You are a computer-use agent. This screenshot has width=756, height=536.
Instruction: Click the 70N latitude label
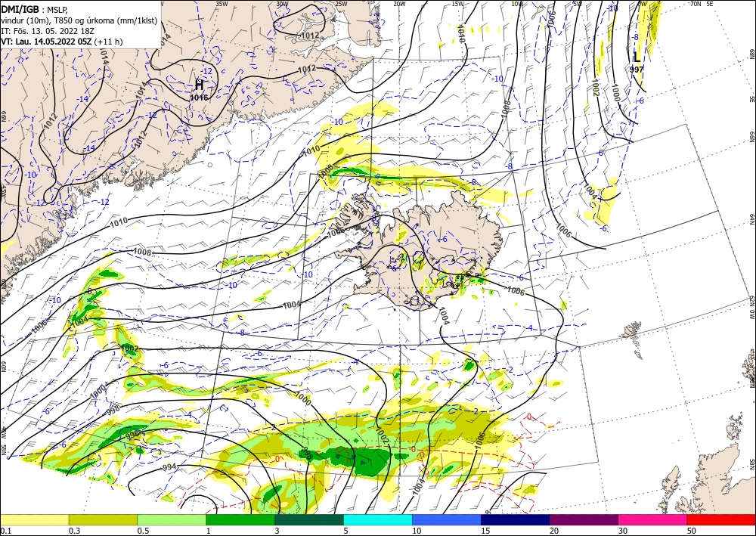[696, 4]
